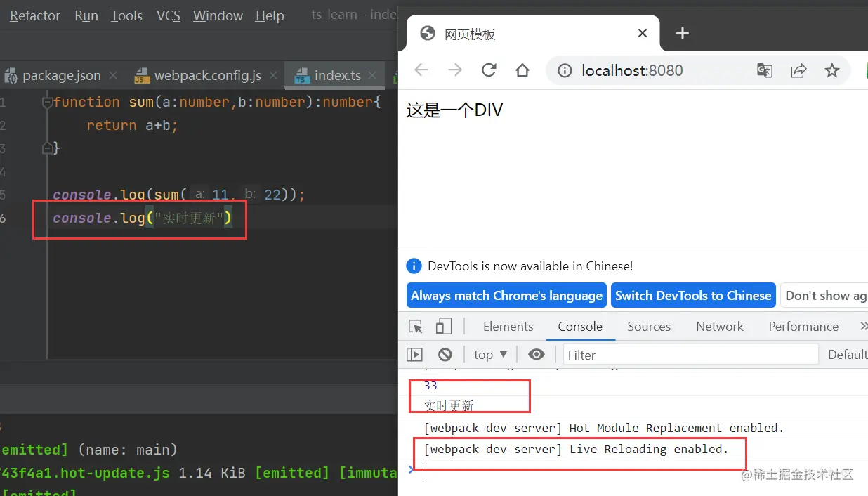This screenshot has height=496, width=868.
Task: Switch to the Sources panel
Action: [x=649, y=327]
